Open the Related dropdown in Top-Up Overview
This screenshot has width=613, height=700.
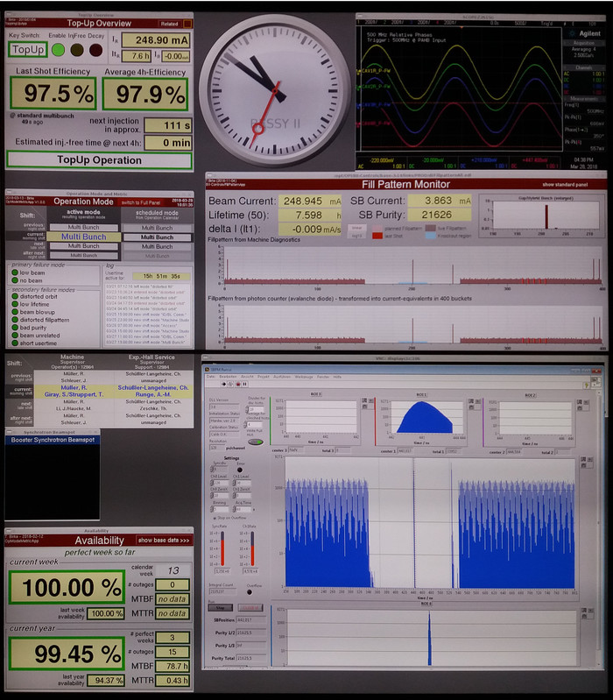pos(170,24)
